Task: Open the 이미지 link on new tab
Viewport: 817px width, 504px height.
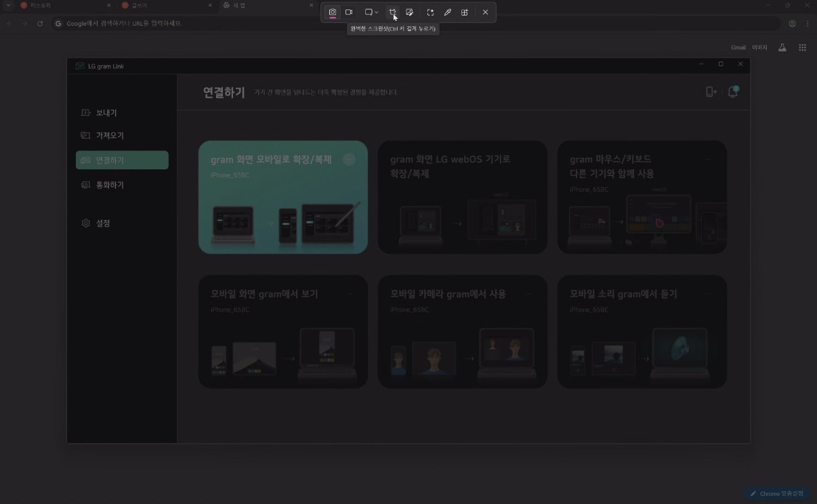Action: click(759, 47)
